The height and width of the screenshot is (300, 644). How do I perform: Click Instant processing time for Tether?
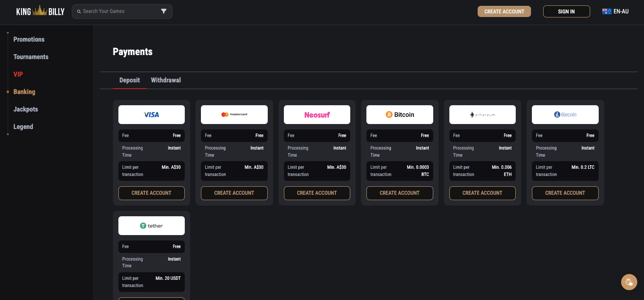click(x=174, y=259)
